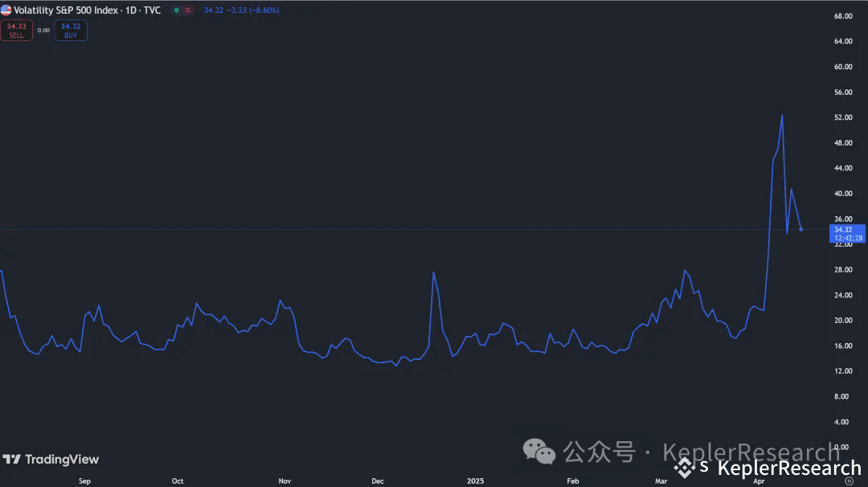This screenshot has width=868, height=487.
Task: Click the 0.00 spread value between Sell and Buy
Action: pyautogui.click(x=43, y=31)
